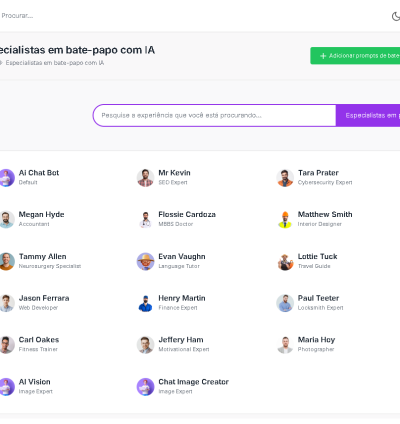Click the Finance Expert subtitle
Screen dimensions: 400x424
[178, 308]
